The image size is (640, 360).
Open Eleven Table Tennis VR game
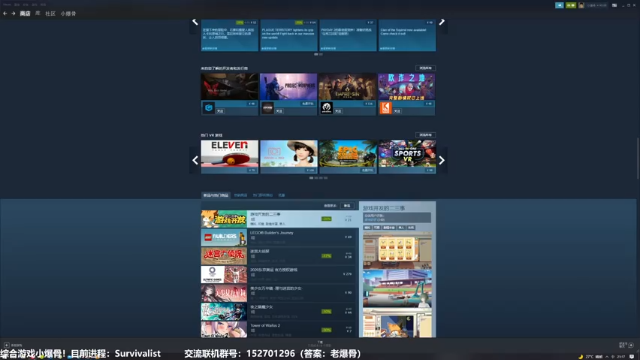[x=229, y=157]
